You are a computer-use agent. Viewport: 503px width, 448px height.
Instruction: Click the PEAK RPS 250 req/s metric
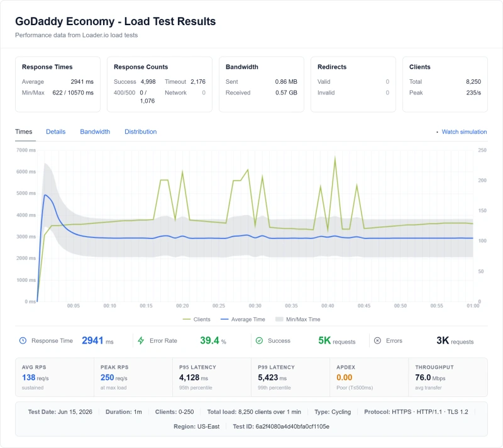(x=114, y=378)
